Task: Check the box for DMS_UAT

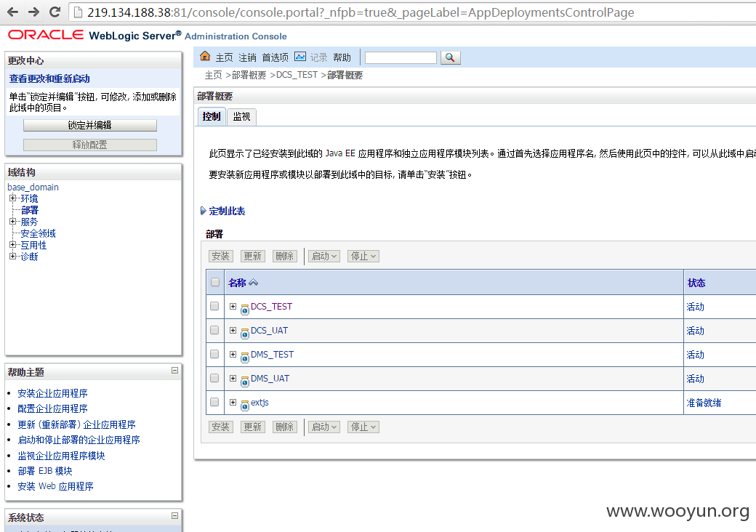Action: pyautogui.click(x=214, y=378)
